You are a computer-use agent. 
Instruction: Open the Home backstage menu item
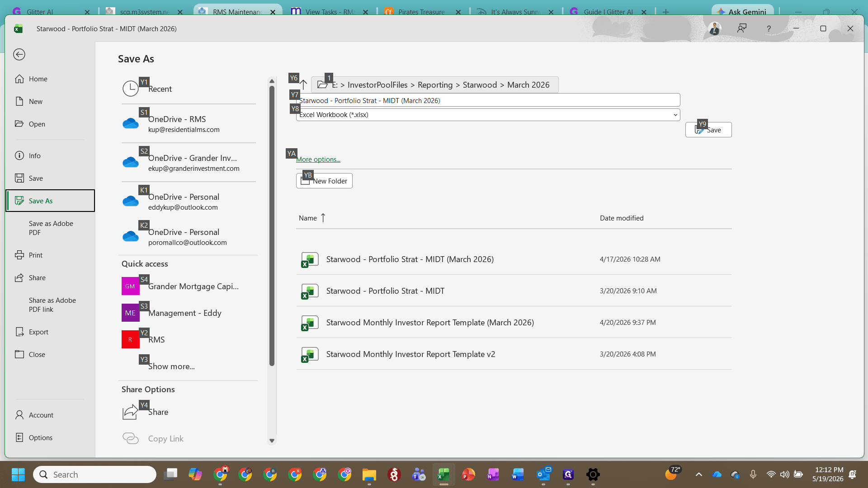tap(50, 79)
